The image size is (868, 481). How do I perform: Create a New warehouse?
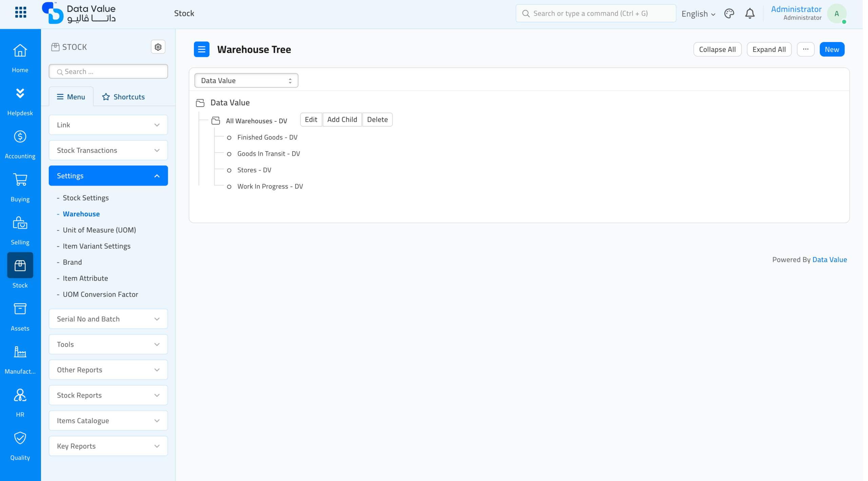pyautogui.click(x=832, y=50)
